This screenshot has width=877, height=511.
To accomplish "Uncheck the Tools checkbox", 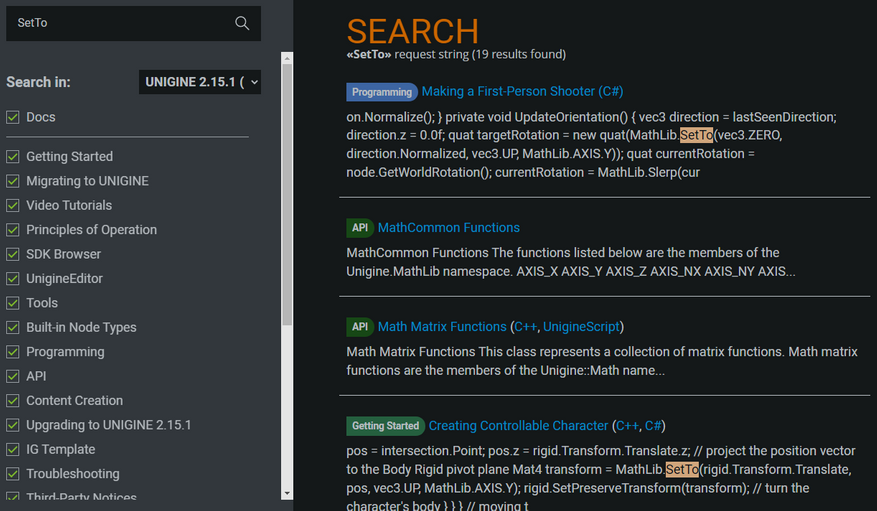I will [13, 303].
